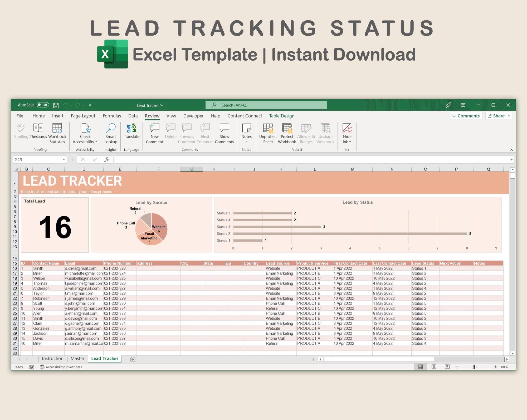This screenshot has width=527, height=420.
Task: Switch to Page Break Preview view
Action: point(447,367)
